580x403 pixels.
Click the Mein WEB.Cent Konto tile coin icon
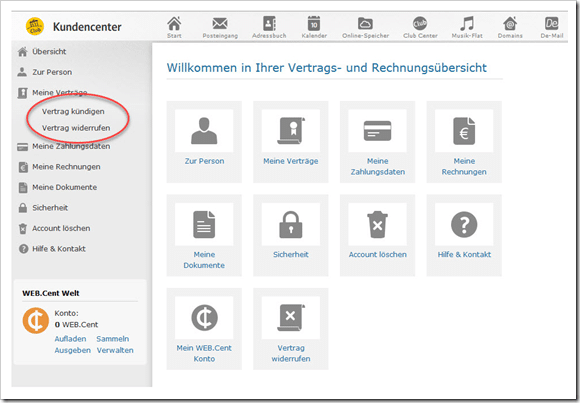204,318
